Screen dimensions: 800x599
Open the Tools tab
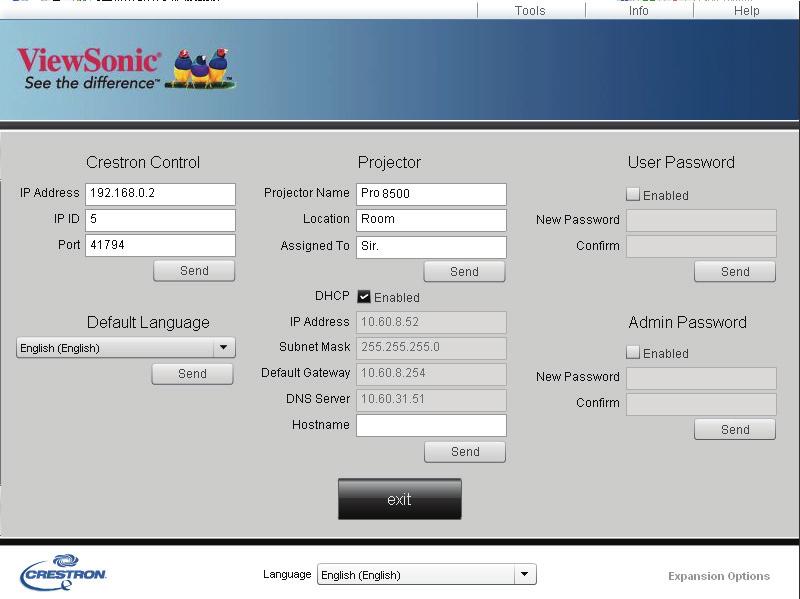(531, 10)
